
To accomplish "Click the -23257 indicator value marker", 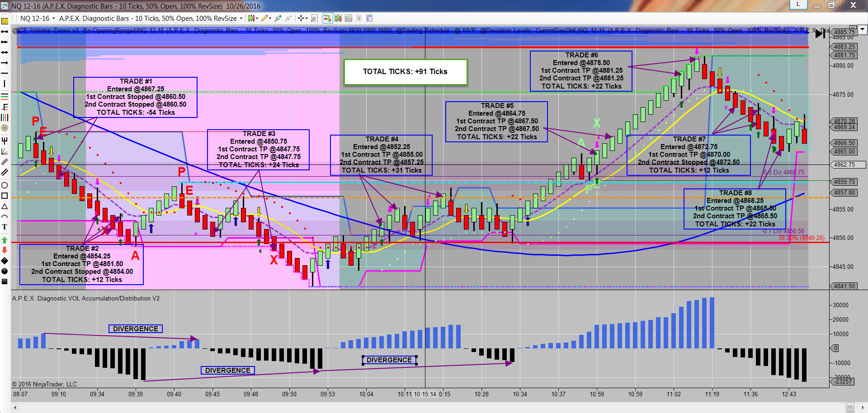I will coord(843,382).
